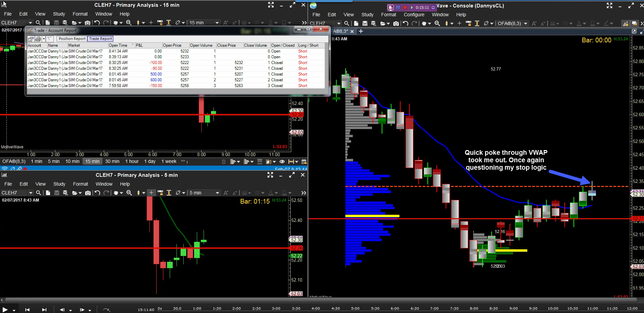Toggle the crosshair in the 5 min window
Viewport: 644px width, 313px height.
[x=151, y=193]
